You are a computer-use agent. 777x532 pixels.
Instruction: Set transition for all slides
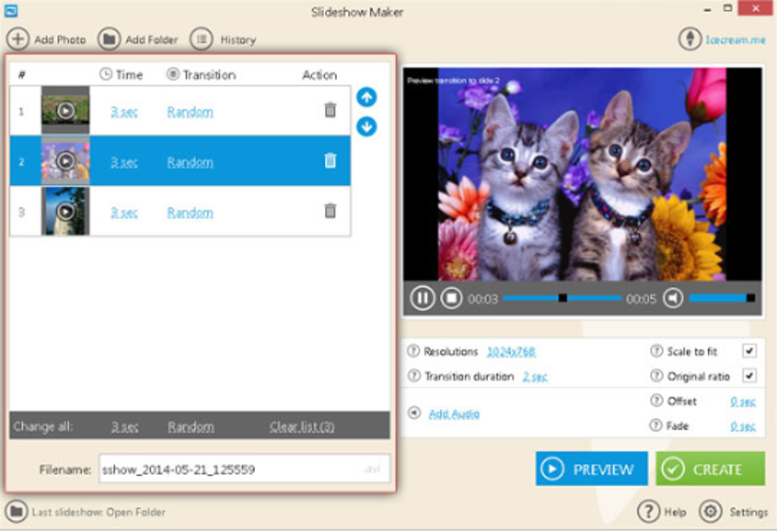[191, 427]
